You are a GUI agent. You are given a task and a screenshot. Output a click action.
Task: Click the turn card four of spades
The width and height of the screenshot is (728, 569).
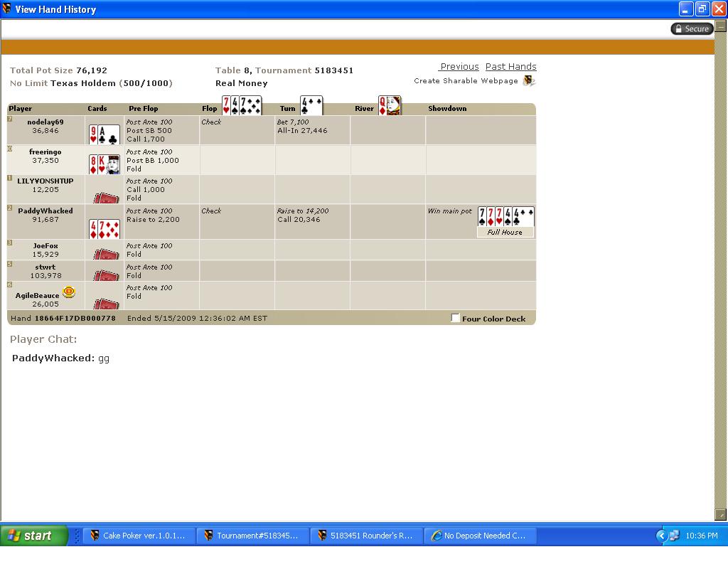point(311,105)
